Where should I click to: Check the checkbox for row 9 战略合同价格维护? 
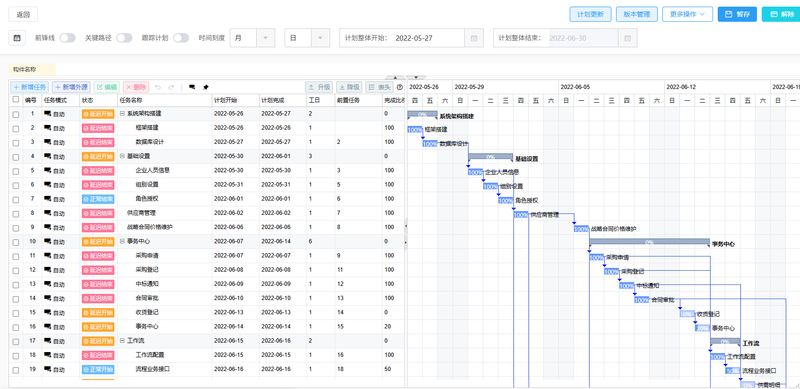[16, 228]
